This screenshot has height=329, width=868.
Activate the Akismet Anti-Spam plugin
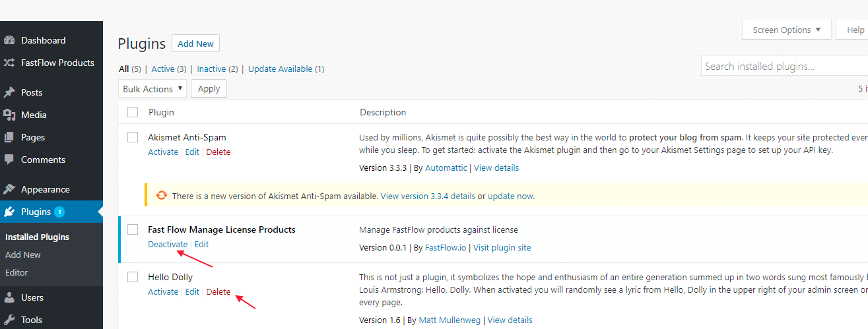(163, 152)
